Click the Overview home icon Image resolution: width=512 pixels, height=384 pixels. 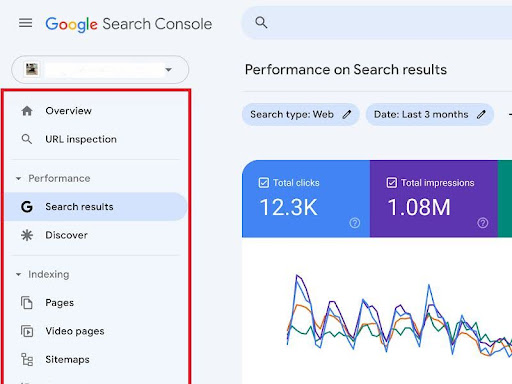[x=27, y=111]
